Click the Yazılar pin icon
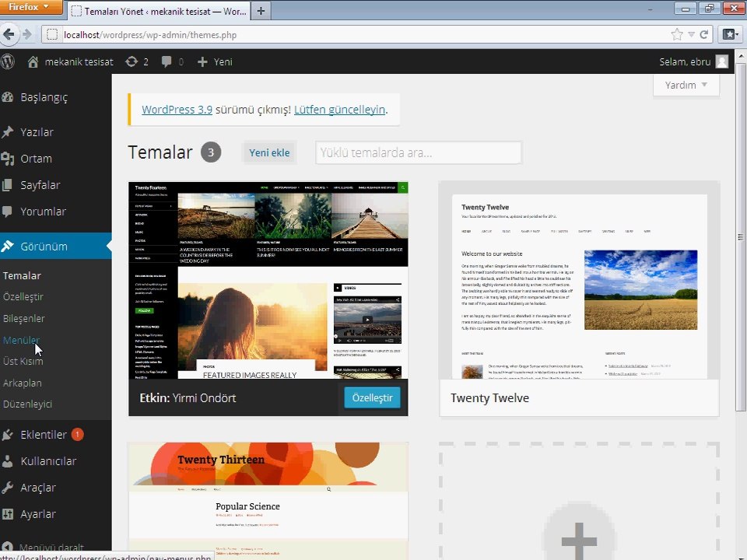This screenshot has width=747, height=560. click(x=8, y=132)
